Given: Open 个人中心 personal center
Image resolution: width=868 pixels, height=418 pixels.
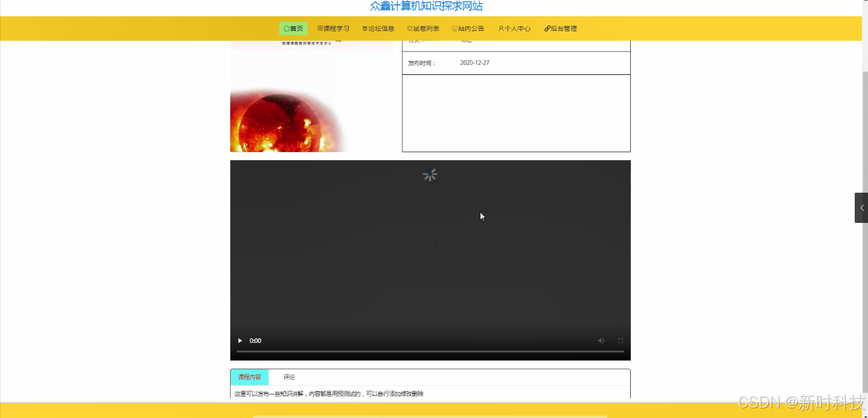Looking at the screenshot, I should [514, 28].
